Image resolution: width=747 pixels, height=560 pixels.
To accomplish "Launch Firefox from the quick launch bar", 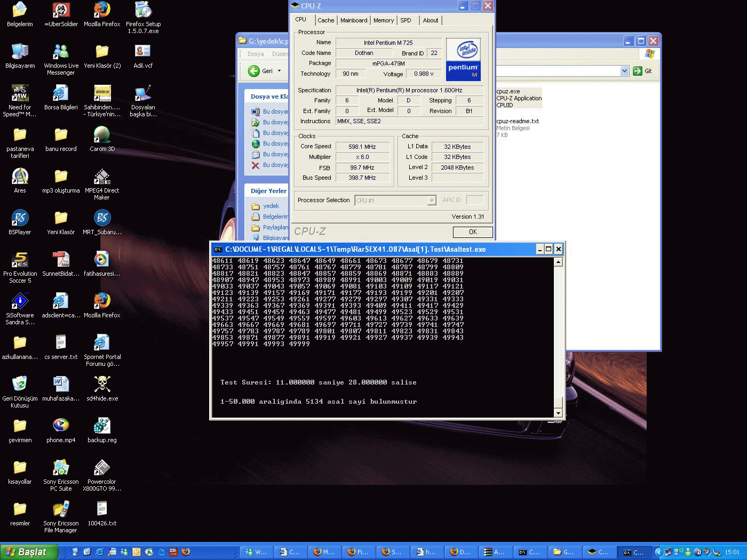I will coord(186,552).
